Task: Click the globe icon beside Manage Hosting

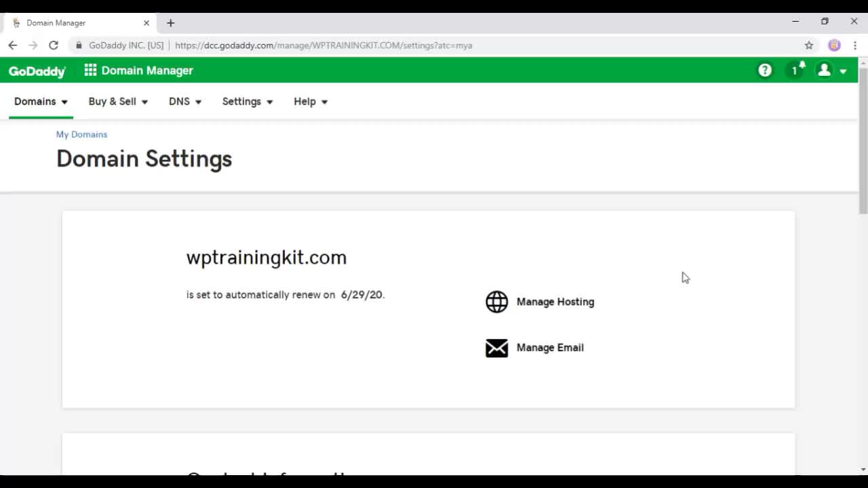Action: pyautogui.click(x=496, y=302)
